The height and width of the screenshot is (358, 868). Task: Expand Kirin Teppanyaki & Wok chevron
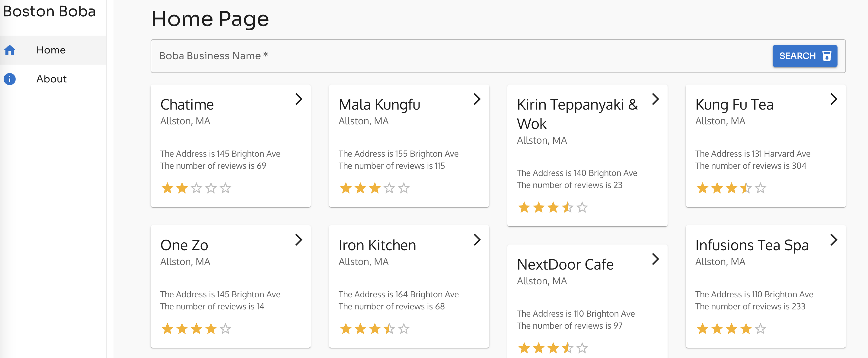coord(655,99)
